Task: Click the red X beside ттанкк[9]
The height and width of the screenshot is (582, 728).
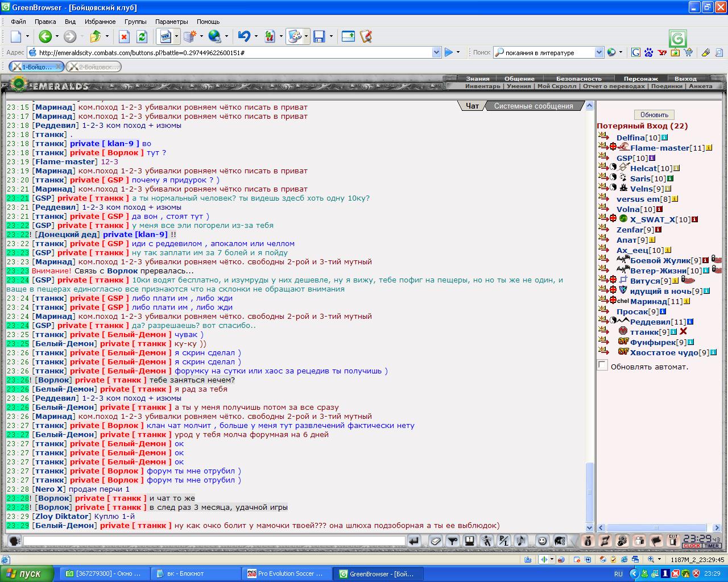Action: click(684, 331)
